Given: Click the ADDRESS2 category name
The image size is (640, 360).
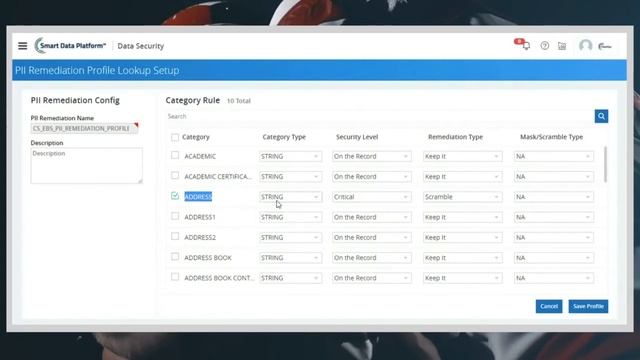Looking at the screenshot, I should (200, 238).
